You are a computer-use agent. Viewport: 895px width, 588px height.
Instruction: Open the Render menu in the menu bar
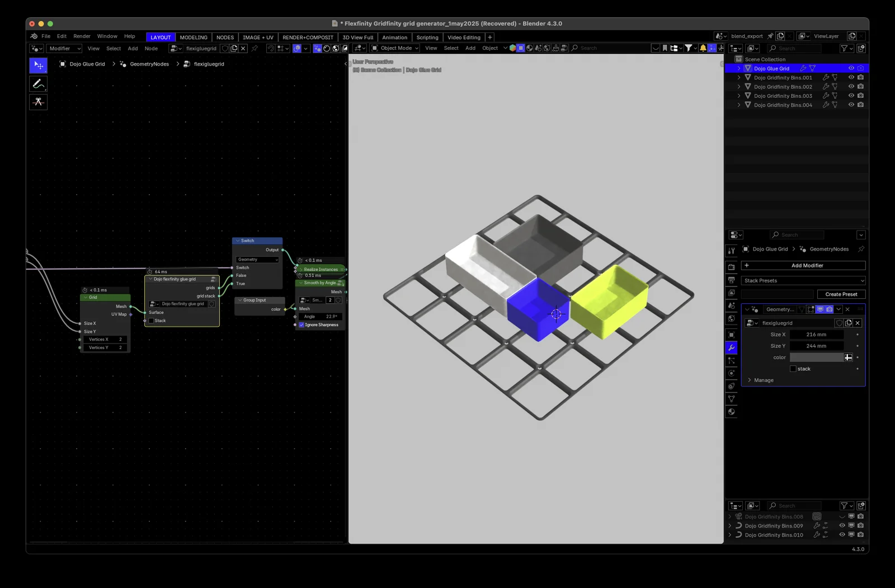tap(82, 36)
